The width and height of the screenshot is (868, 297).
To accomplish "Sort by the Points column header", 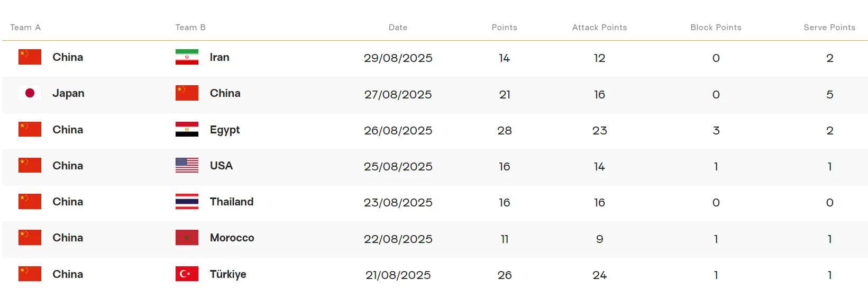I will (x=504, y=28).
